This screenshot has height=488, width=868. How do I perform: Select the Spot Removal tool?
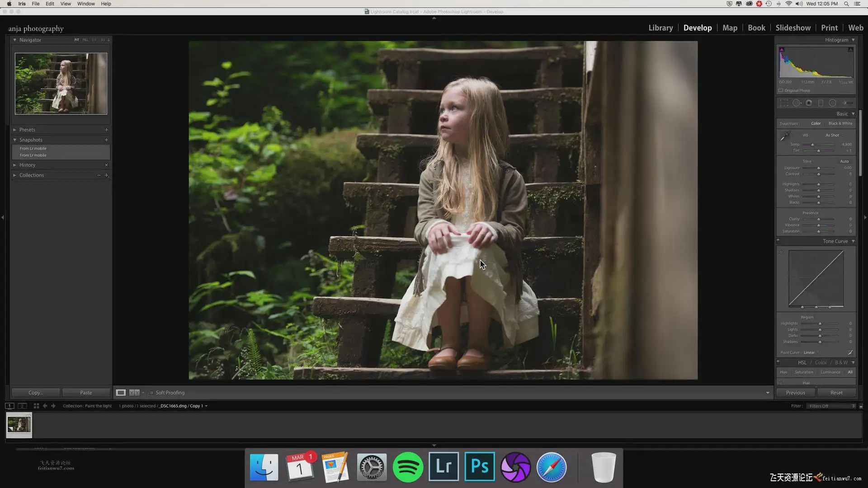[x=797, y=103]
